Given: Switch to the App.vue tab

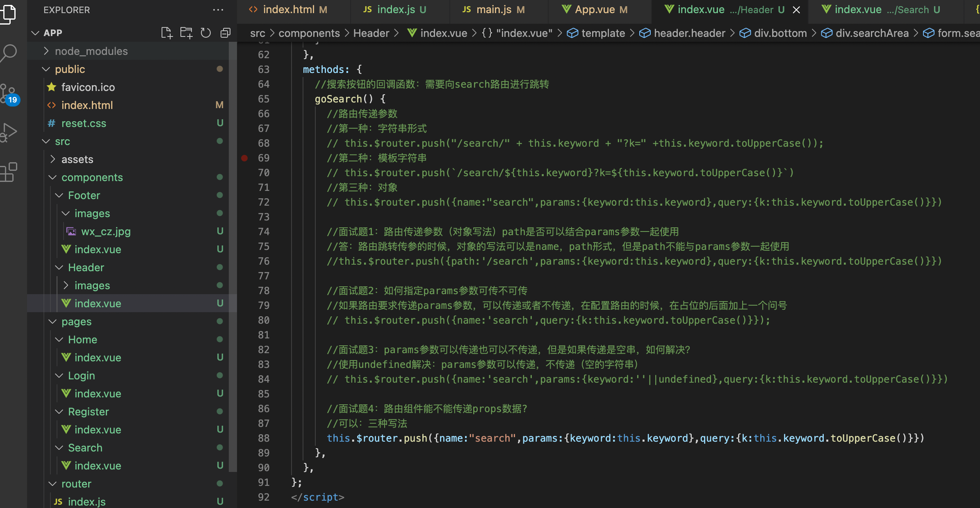Looking at the screenshot, I should click(595, 10).
